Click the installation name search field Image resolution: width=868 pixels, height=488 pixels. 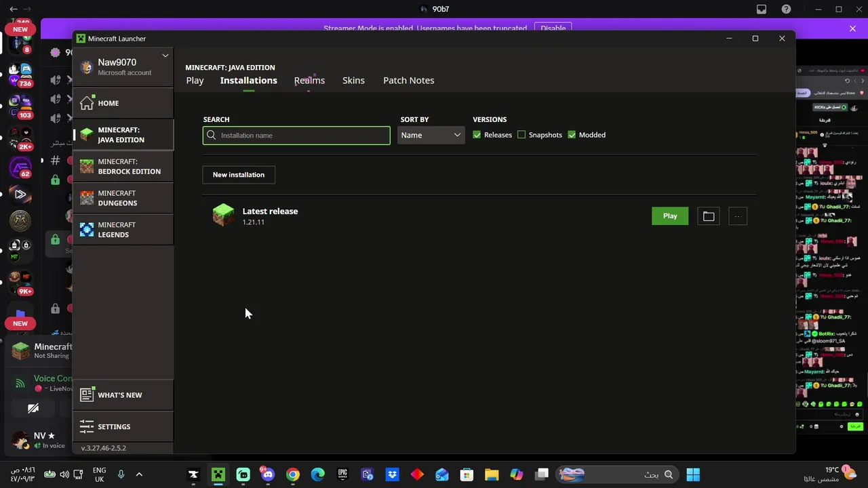point(296,136)
